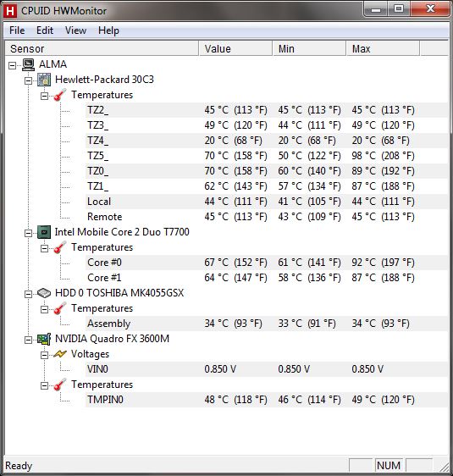Image resolution: width=453 pixels, height=476 pixels.
Task: Close the HWMonitor window
Action: tap(430, 9)
